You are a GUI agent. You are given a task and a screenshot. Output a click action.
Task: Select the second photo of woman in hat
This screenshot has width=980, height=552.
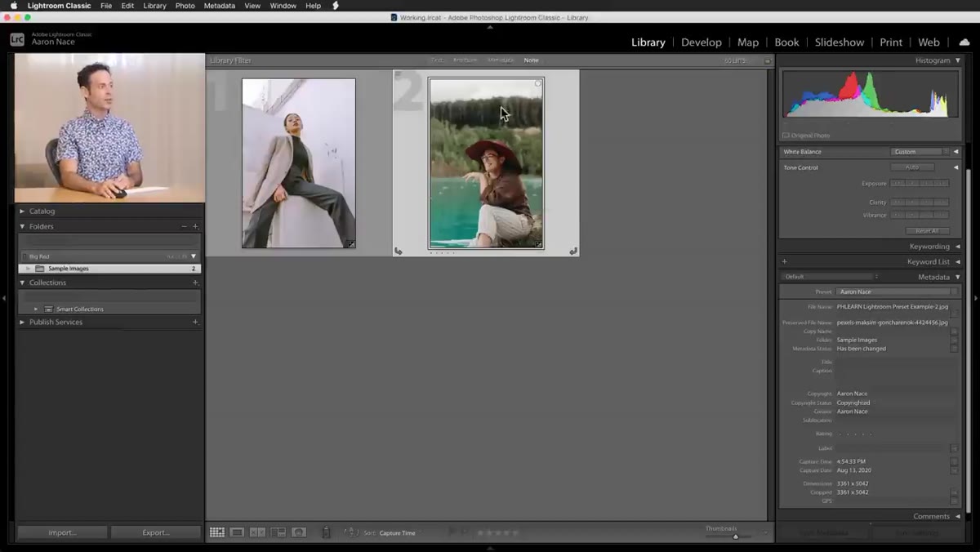486,163
